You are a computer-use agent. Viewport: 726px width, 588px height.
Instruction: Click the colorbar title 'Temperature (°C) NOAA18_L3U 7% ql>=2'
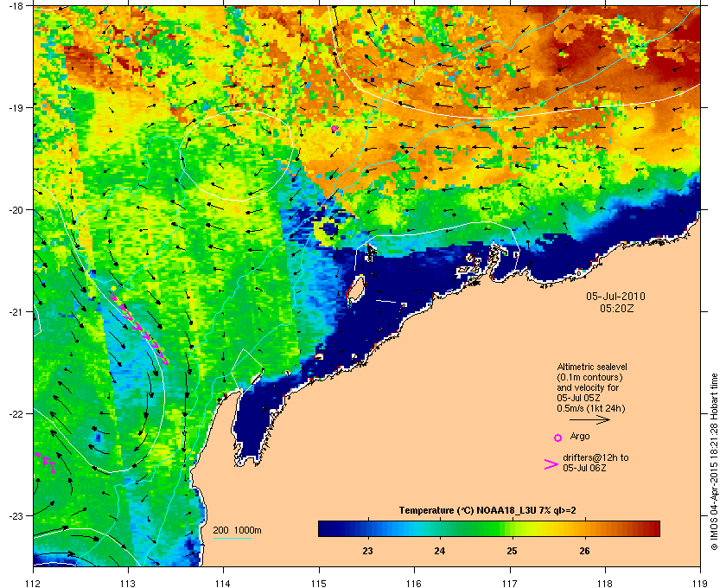pyautogui.click(x=487, y=511)
